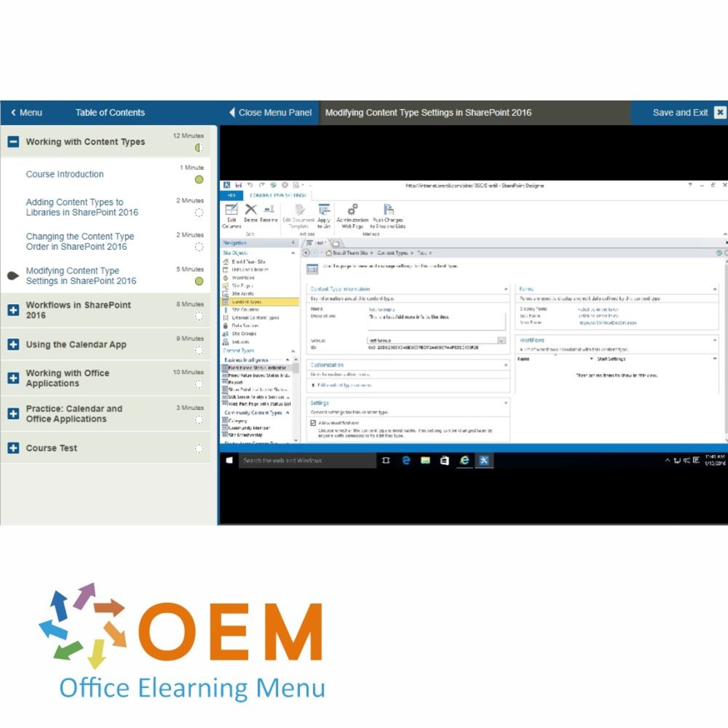This screenshot has height=728, width=728.
Task: Switch to Table of Contents tab
Action: pyautogui.click(x=110, y=112)
